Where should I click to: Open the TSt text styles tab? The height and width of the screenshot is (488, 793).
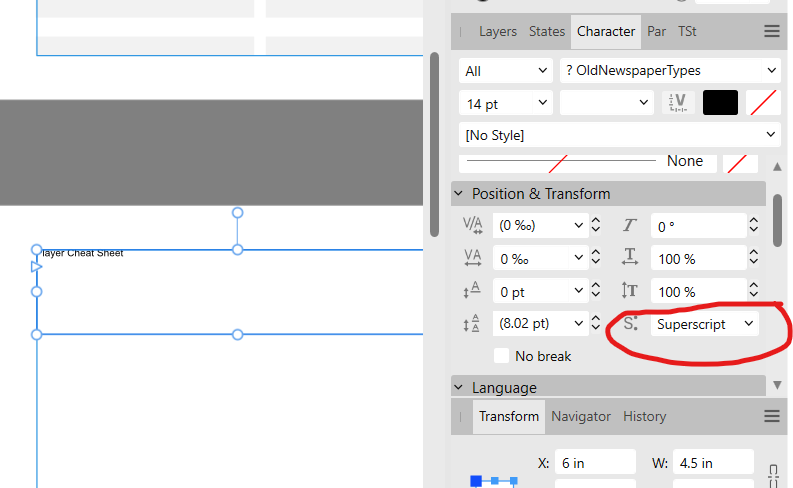click(687, 31)
